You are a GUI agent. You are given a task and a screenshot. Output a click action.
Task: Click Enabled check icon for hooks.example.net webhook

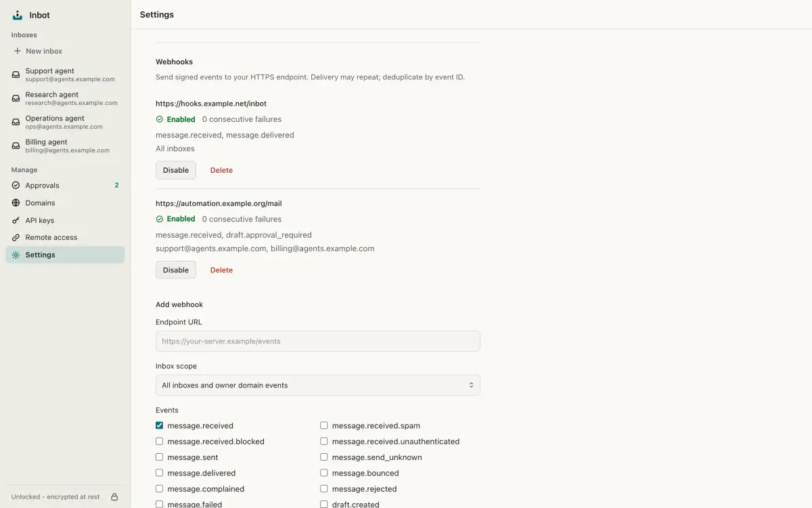[x=160, y=119]
